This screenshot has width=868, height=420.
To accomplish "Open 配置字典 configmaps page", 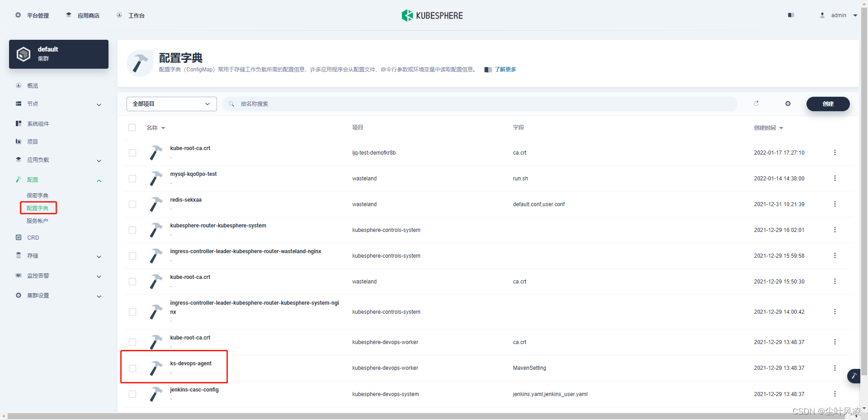I will click(x=38, y=208).
